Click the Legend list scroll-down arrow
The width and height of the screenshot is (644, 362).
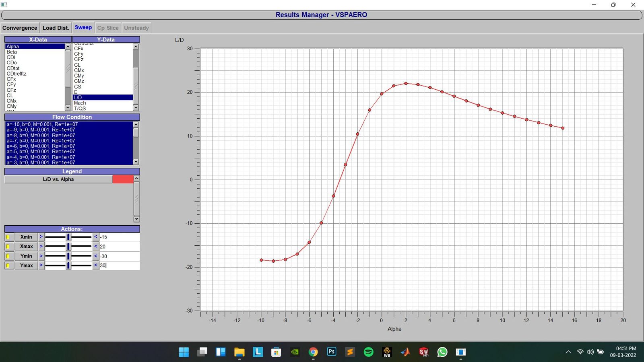(x=136, y=219)
